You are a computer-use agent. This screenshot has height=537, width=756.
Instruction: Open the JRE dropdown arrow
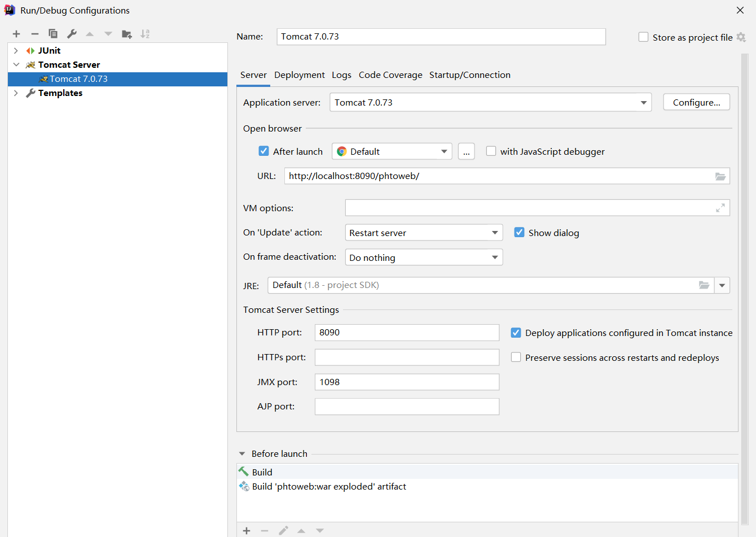click(722, 285)
